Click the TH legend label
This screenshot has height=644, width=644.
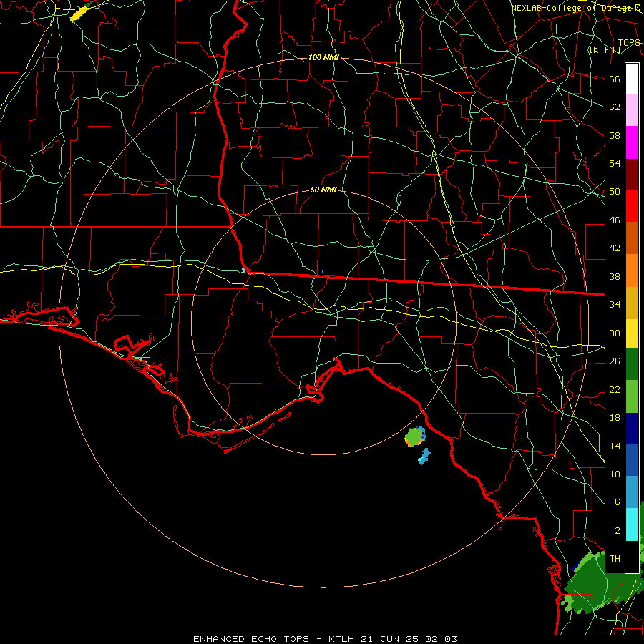[615, 558]
